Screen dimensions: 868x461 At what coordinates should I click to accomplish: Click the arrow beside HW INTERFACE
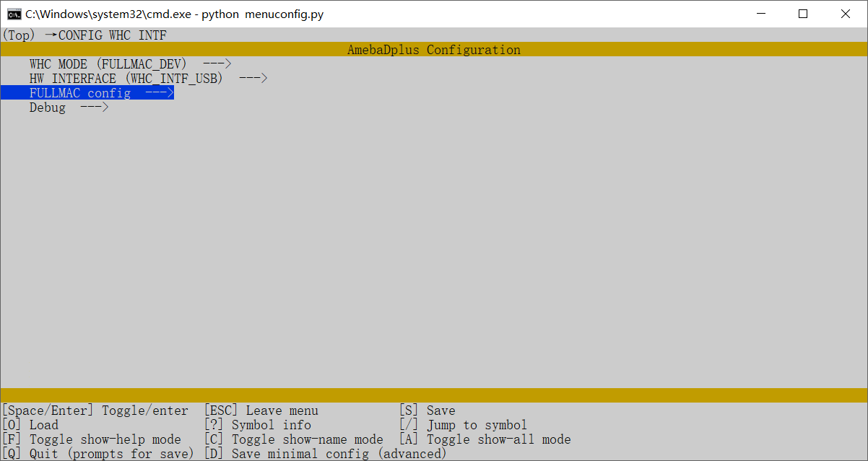pos(253,79)
